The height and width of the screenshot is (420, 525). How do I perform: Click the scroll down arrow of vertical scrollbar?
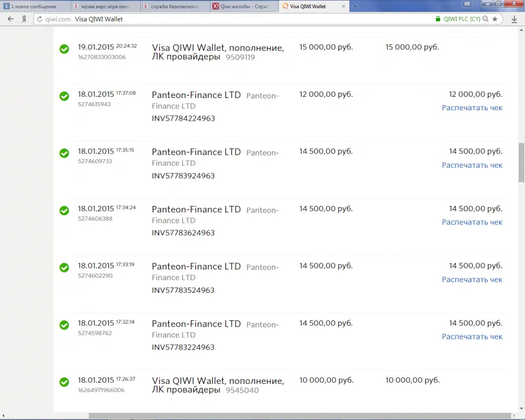pyautogui.click(x=521, y=408)
